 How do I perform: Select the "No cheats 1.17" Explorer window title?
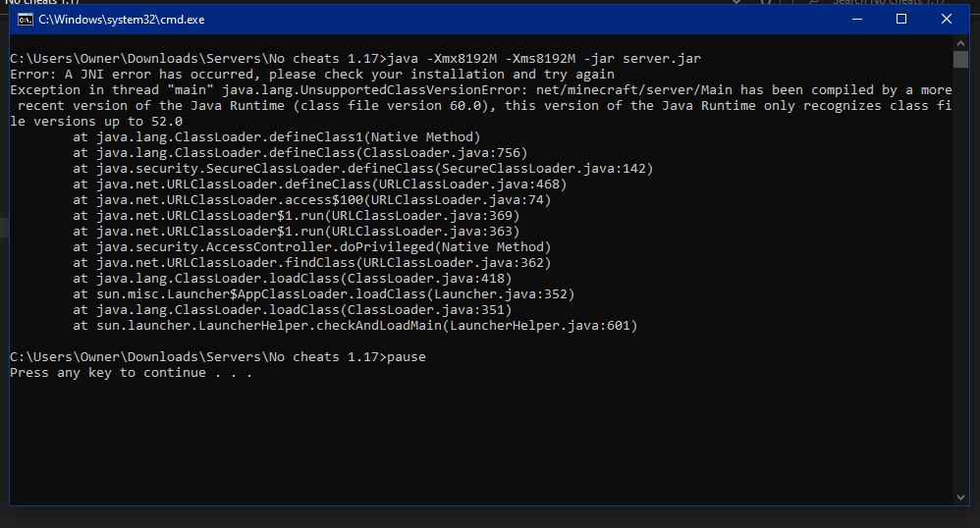coord(31,3)
